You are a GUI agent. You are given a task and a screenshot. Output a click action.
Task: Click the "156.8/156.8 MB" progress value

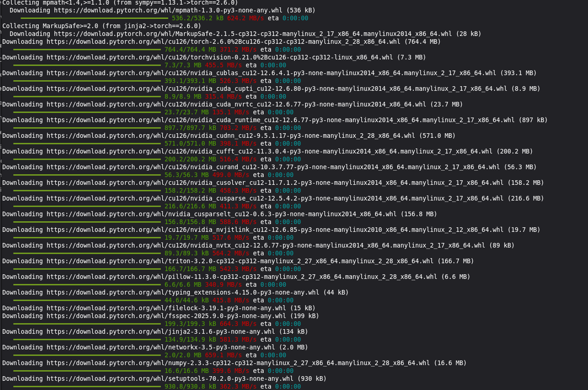[x=190, y=222]
